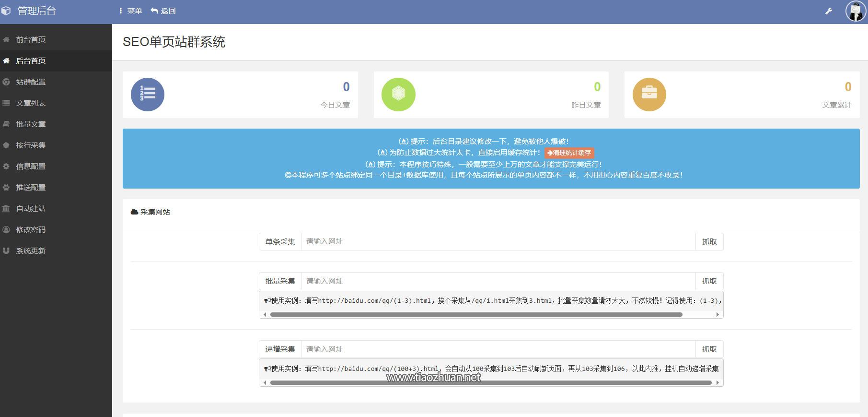The image size is (868, 417).
Task: Click the list icon beside 文章列表
Action: (6, 103)
